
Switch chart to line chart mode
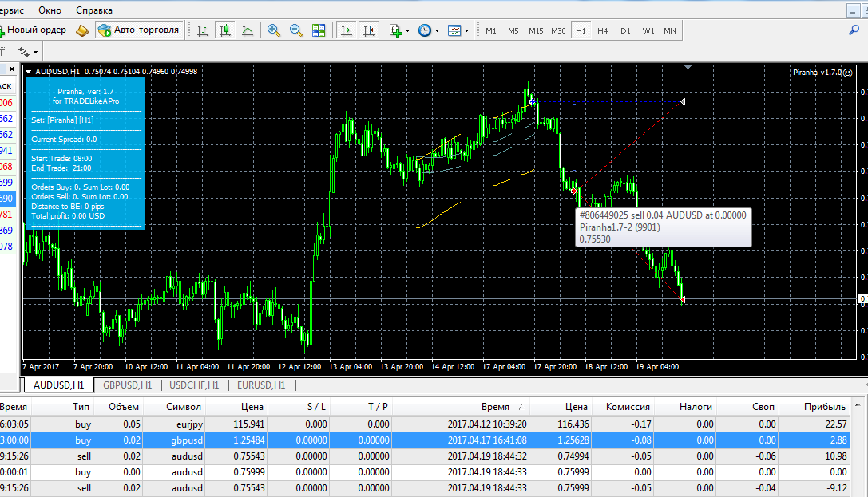(x=248, y=30)
